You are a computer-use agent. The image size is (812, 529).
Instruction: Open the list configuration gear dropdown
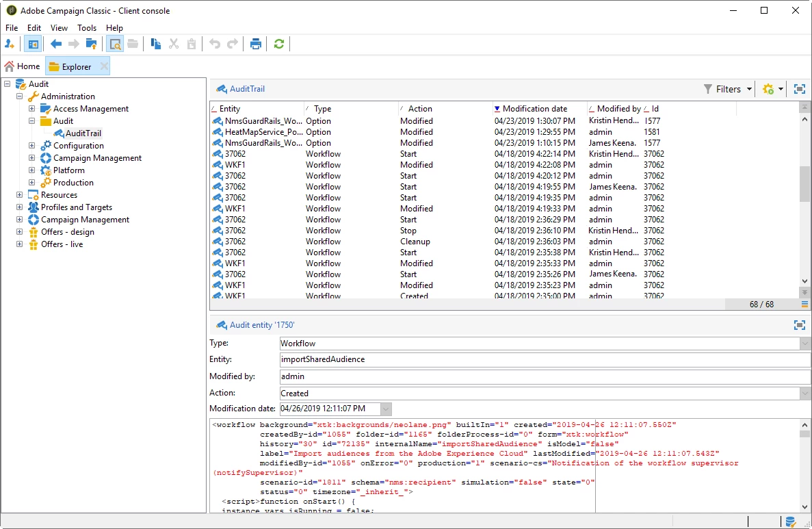[x=773, y=89]
